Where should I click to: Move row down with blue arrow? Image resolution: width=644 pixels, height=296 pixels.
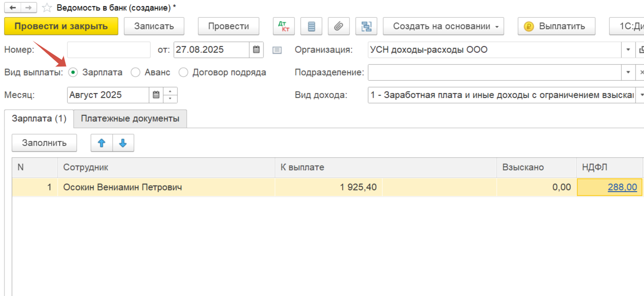pyautogui.click(x=123, y=143)
